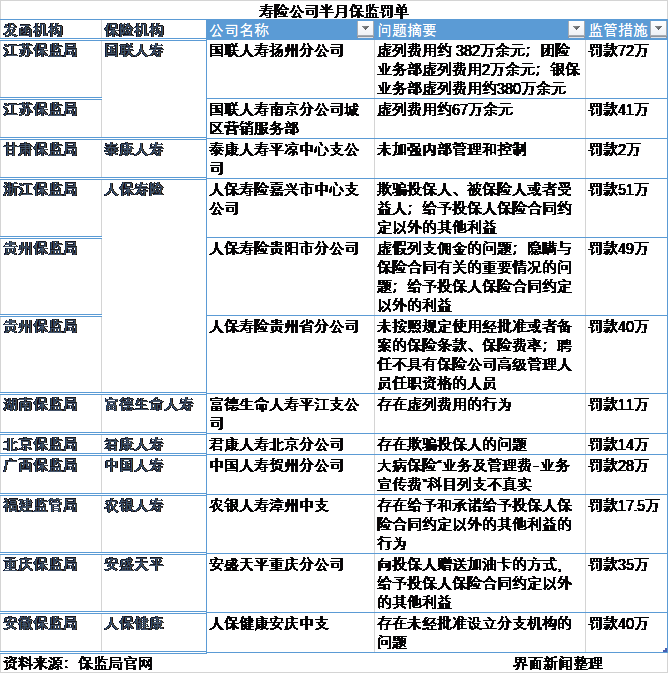Viewport: 669px width, 674px height.
Task: Click the 罚款11万 cell
Action: pyautogui.click(x=626, y=413)
